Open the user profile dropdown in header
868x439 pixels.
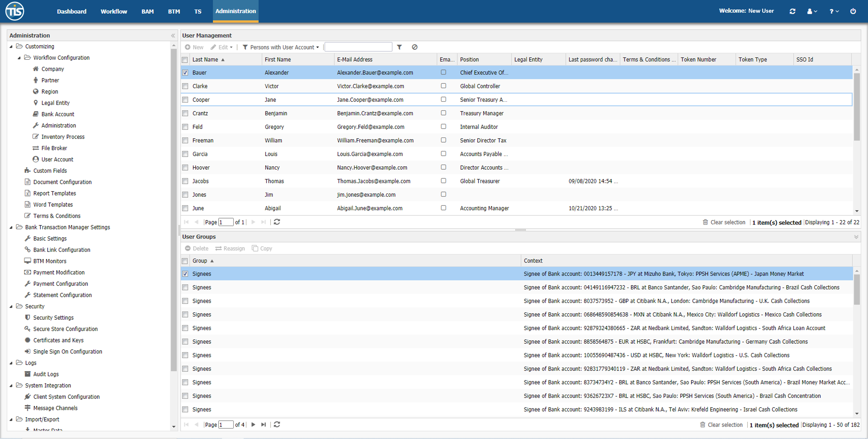[x=812, y=11]
